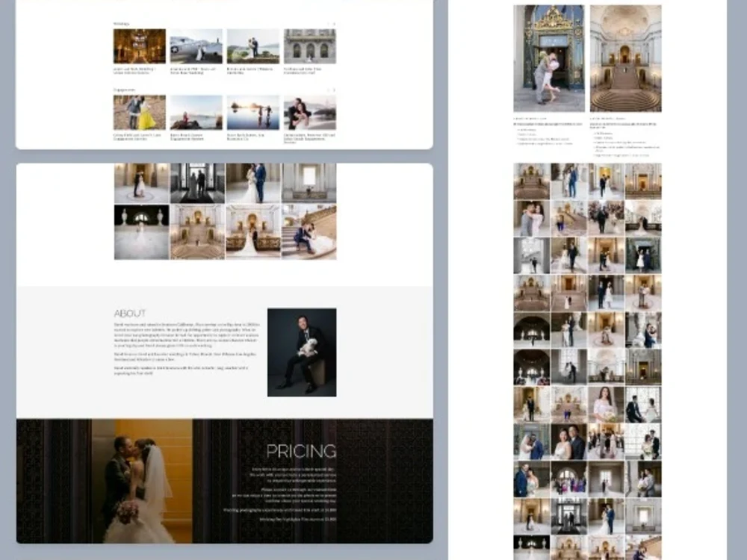Open the yellow skirt engagement thumbnail

click(140, 113)
